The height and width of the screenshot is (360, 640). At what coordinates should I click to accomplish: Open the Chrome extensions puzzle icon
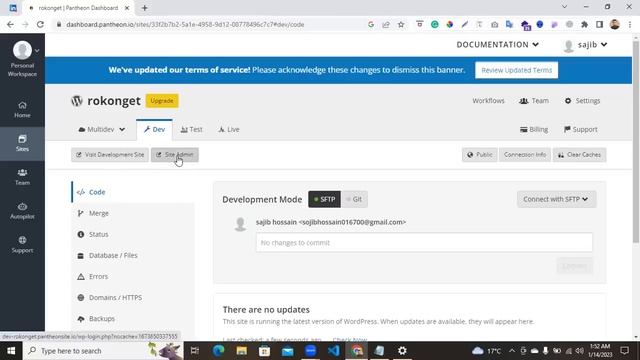(584, 24)
